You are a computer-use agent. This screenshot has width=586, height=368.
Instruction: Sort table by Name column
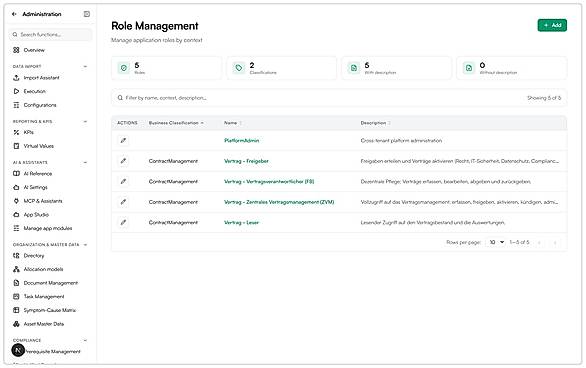click(x=233, y=123)
